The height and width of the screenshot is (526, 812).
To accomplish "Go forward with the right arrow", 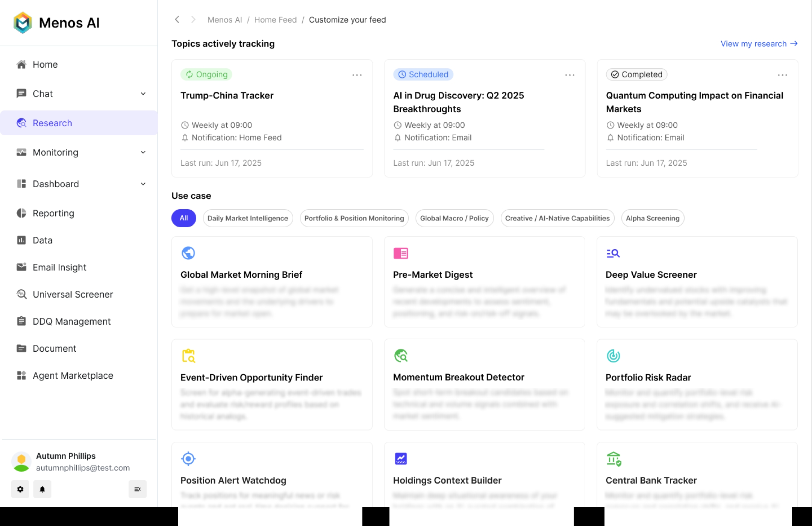I will (193, 20).
